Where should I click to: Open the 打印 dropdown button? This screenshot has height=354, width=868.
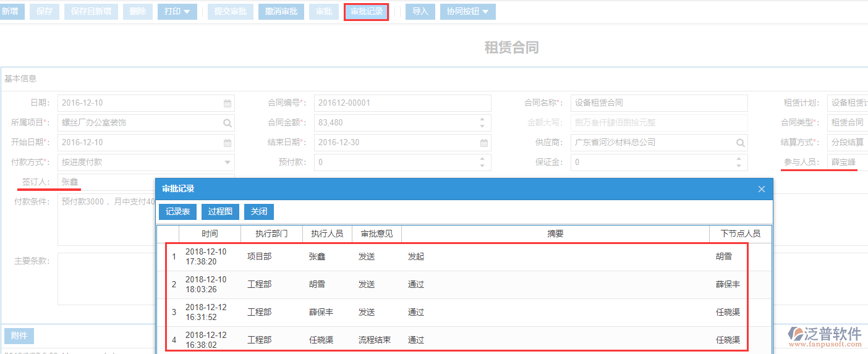click(177, 12)
